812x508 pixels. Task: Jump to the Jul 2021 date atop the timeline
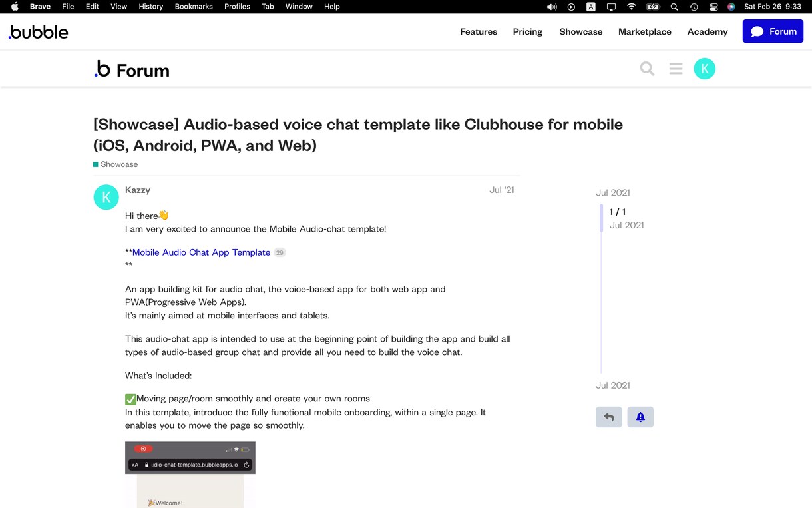click(x=613, y=192)
